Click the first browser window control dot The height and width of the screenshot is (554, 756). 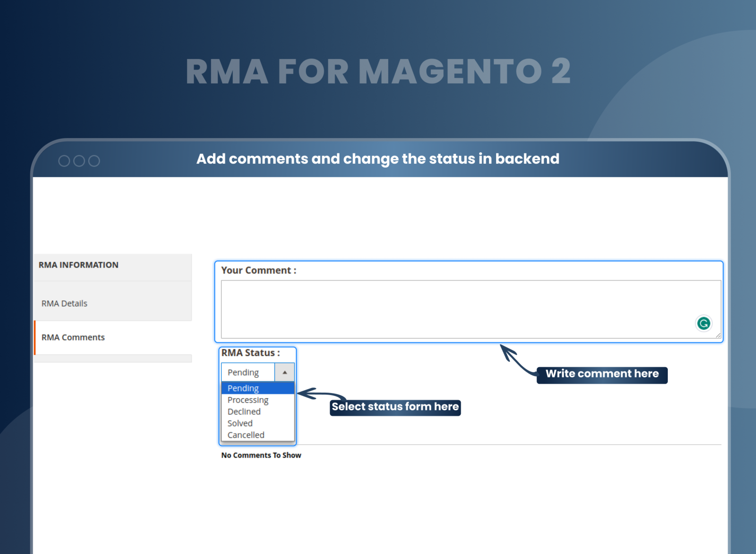click(x=64, y=161)
